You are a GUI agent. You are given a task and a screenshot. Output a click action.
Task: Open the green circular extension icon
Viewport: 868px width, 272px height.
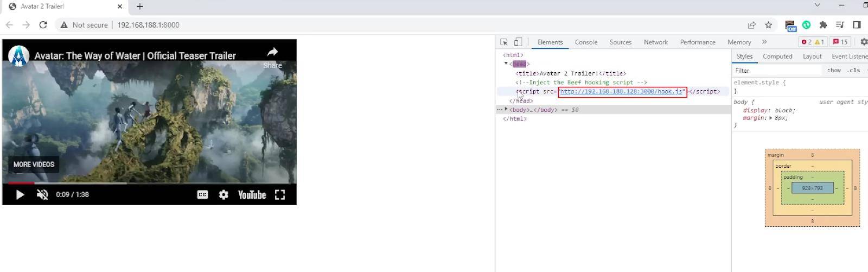(x=807, y=25)
